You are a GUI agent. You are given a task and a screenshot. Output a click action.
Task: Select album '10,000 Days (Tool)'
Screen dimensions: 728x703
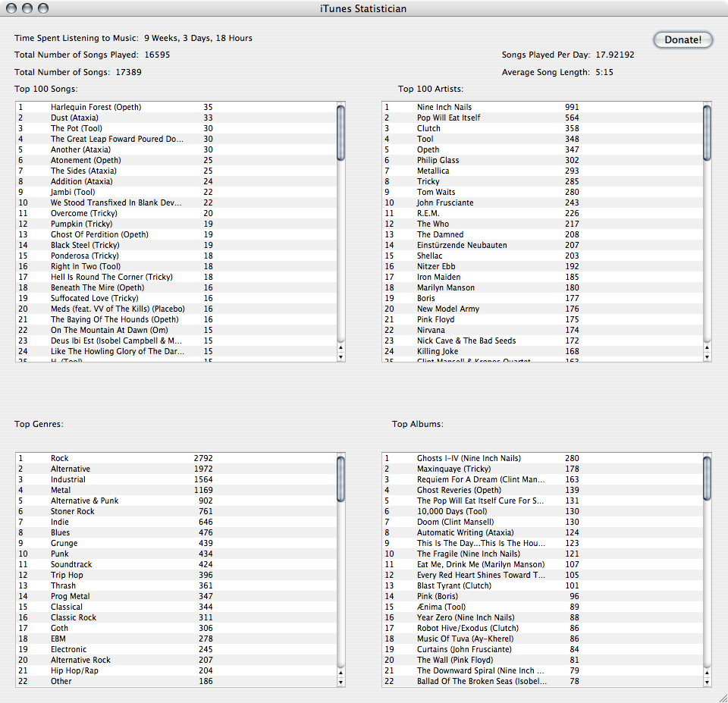click(542, 511)
